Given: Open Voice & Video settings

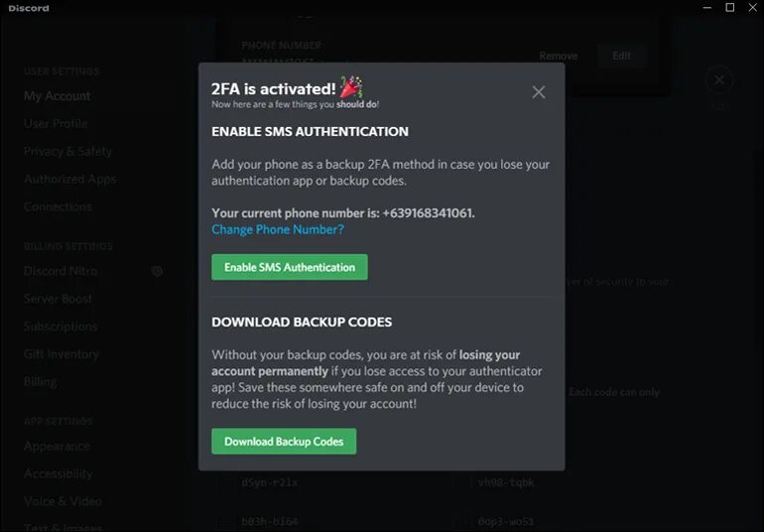Looking at the screenshot, I should 63,501.
